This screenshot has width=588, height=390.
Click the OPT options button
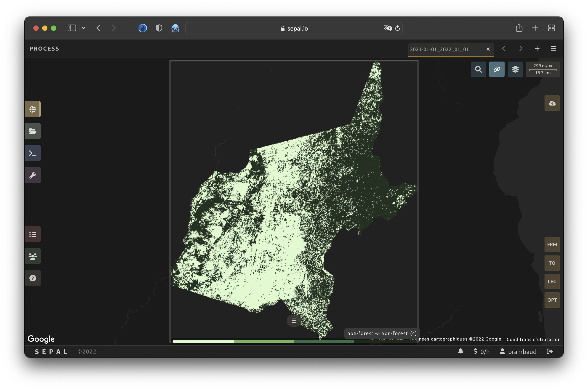point(552,300)
